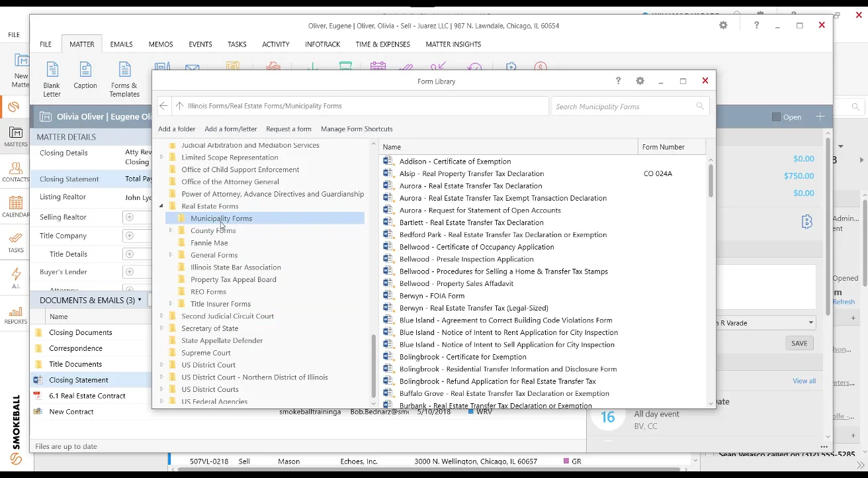
Task: Select Addison - Certificate of Exemption document
Action: click(x=455, y=162)
